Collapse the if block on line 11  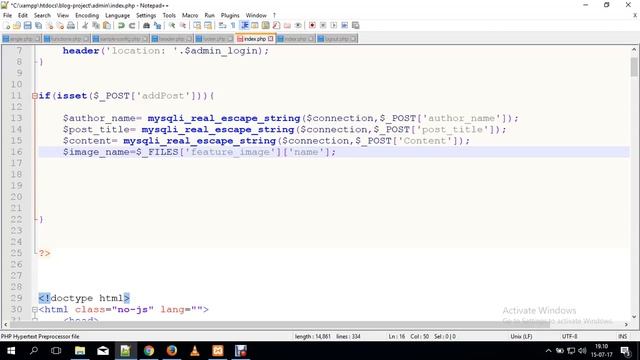coord(35,96)
